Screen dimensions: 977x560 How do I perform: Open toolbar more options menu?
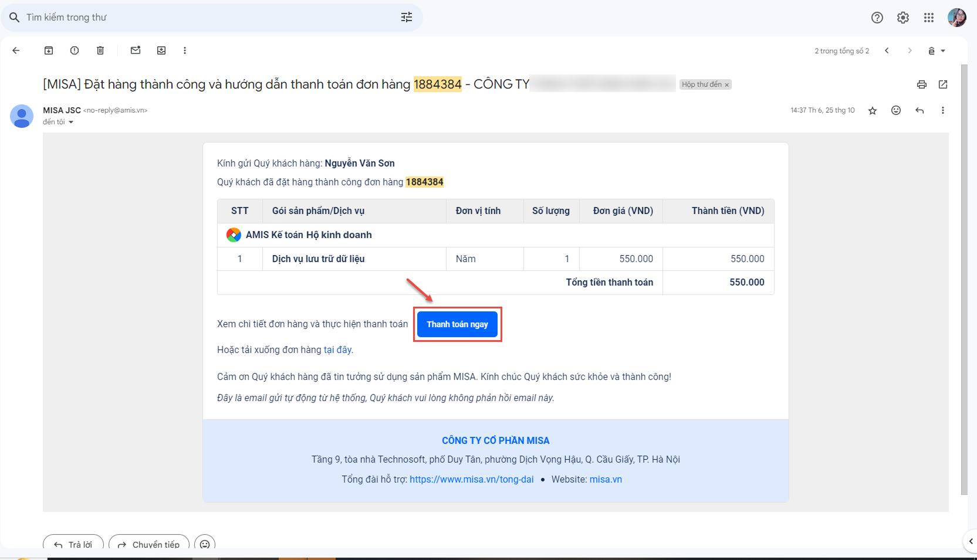pos(185,50)
